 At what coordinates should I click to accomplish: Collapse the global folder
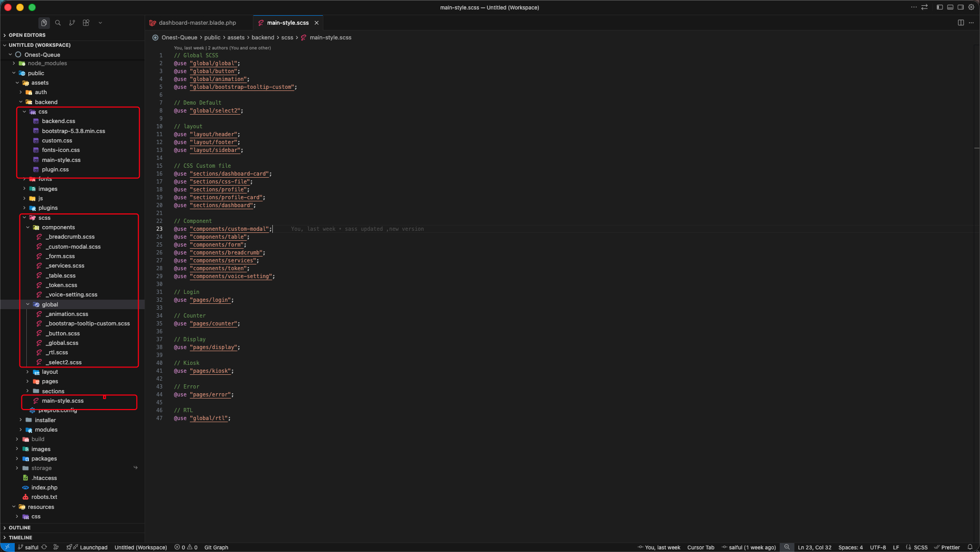coord(73,304)
